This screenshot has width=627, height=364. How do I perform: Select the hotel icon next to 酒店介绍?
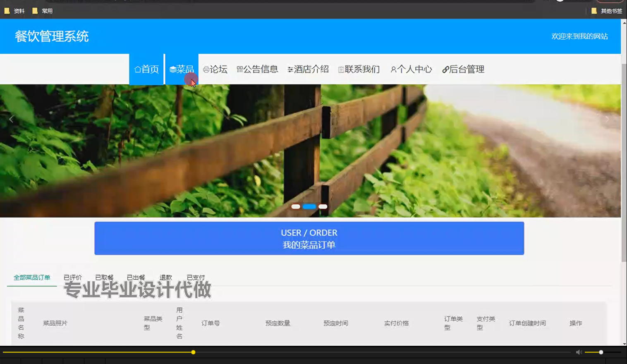[x=290, y=69]
